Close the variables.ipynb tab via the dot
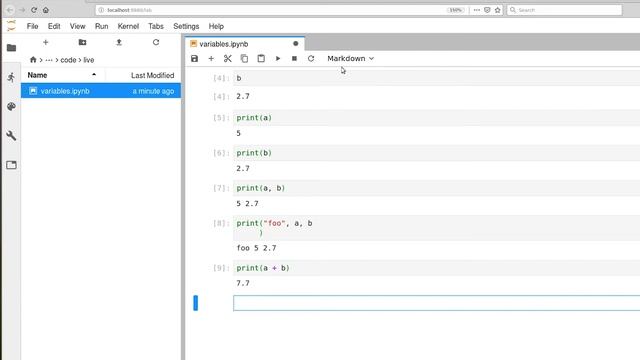 point(296,44)
